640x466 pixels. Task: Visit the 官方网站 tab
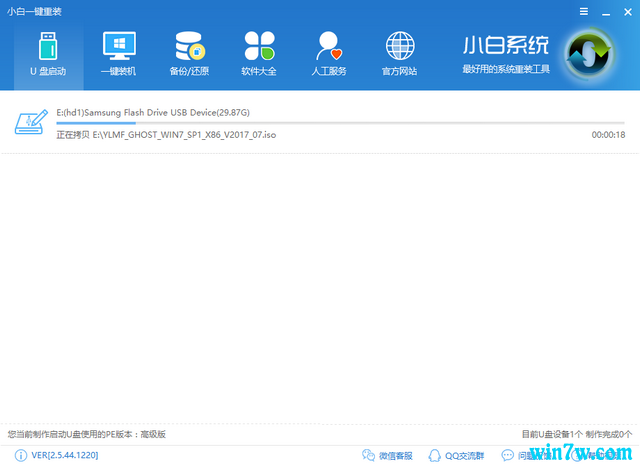pos(400,55)
